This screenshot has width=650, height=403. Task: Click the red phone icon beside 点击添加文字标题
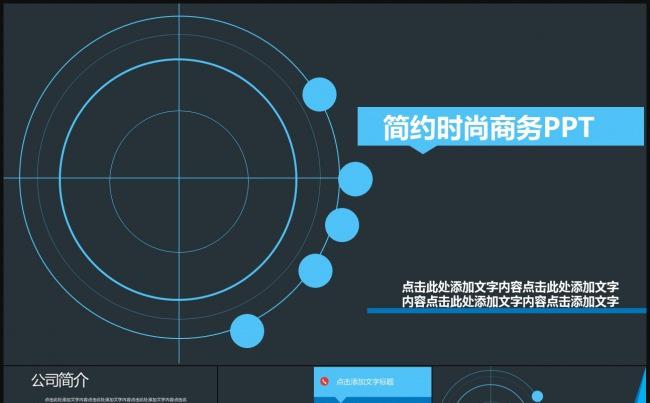325,381
